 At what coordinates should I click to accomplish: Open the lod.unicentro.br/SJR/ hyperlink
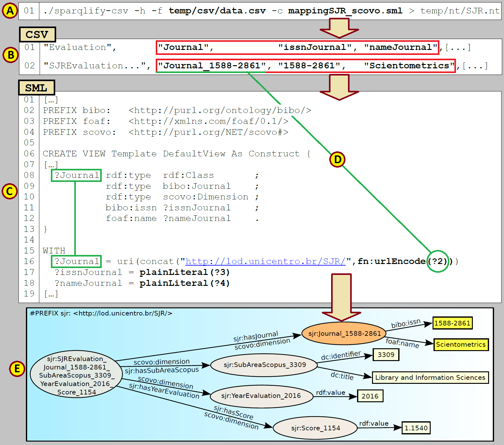[x=265, y=261]
